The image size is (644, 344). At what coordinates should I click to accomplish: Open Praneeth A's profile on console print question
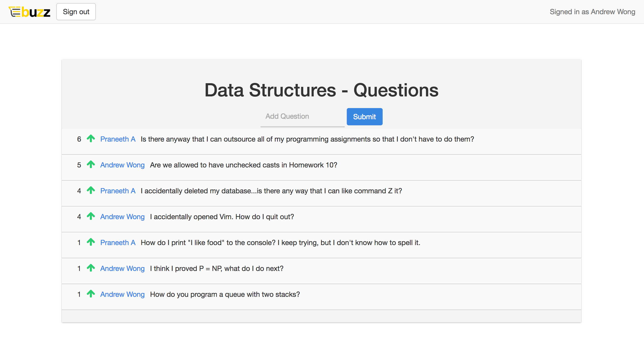click(x=118, y=243)
